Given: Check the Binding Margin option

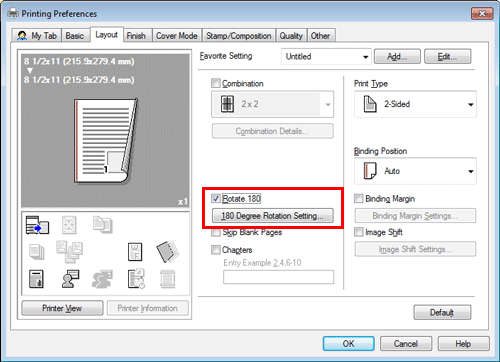Looking at the screenshot, I should (359, 198).
